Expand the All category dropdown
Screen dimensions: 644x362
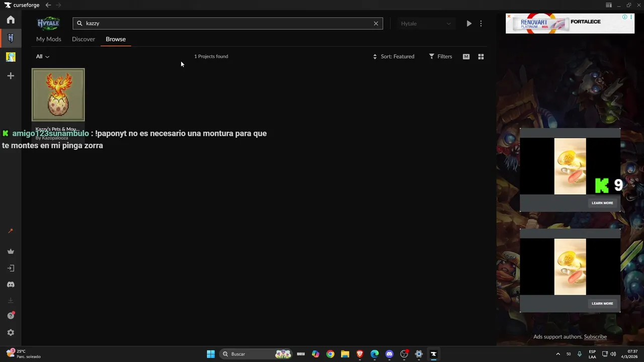[42, 56]
